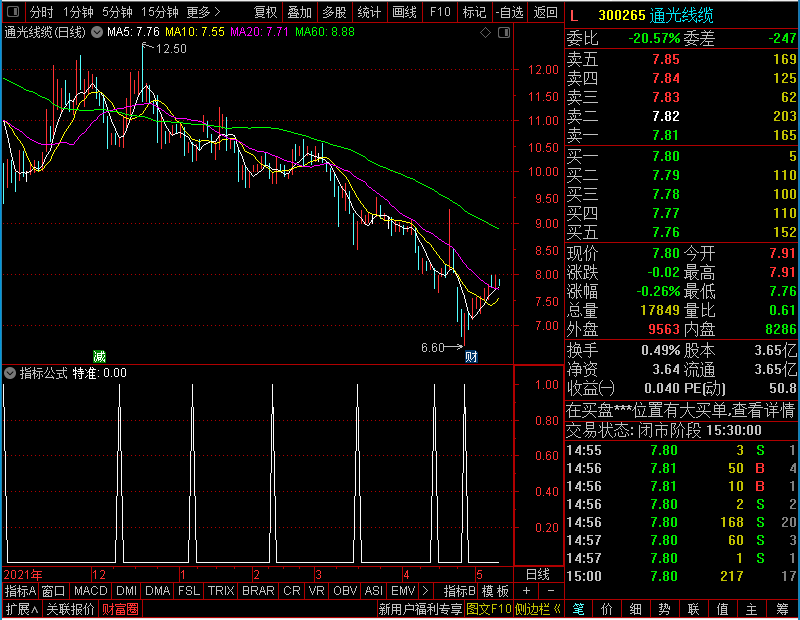This screenshot has width=800, height=620.
Task: Select the 指标B tab
Action: pyautogui.click(x=460, y=591)
